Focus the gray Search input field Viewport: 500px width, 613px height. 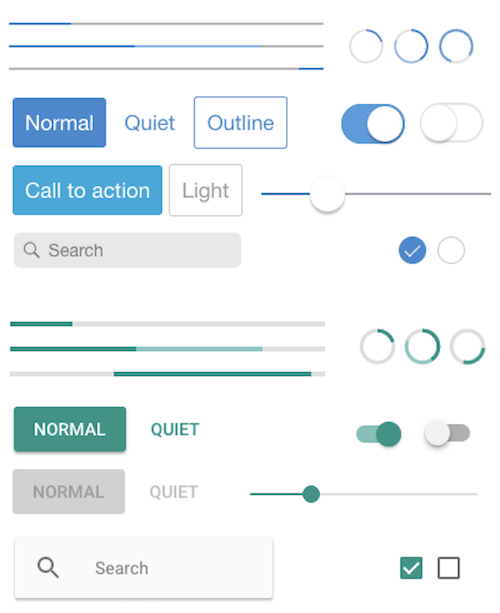click(x=127, y=250)
